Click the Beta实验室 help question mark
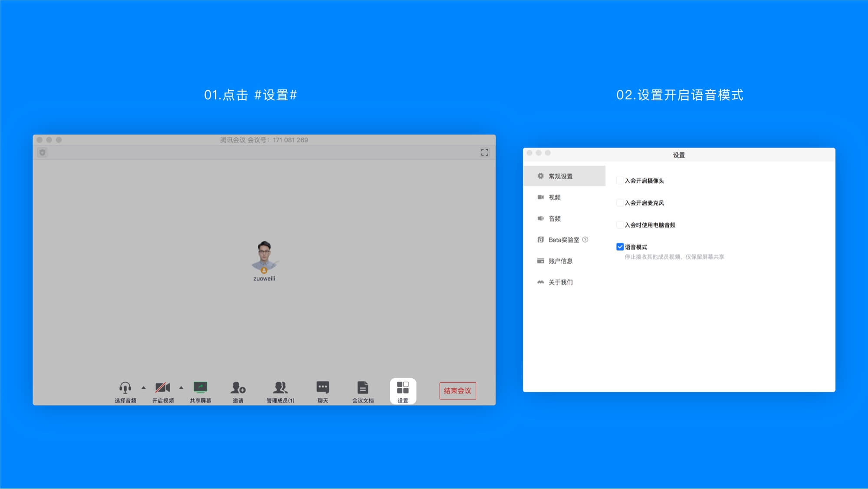Screen dimensions: 868x489 586,240
